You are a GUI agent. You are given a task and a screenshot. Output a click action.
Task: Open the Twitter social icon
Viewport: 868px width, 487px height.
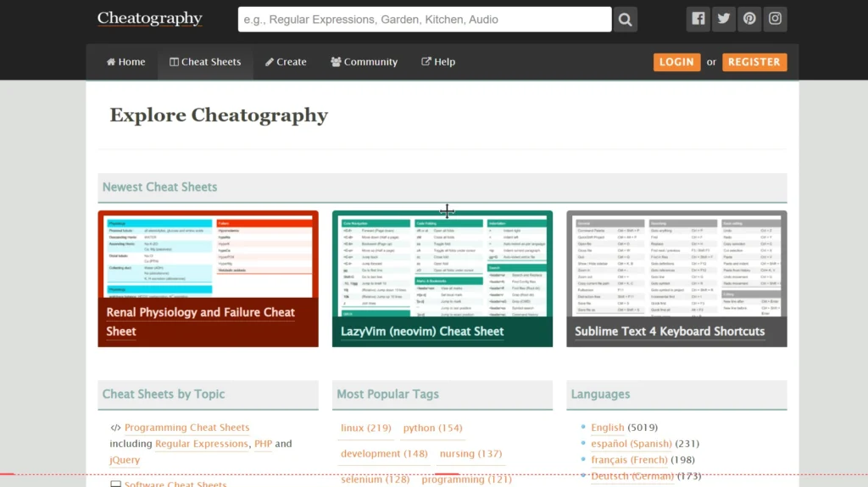(724, 19)
